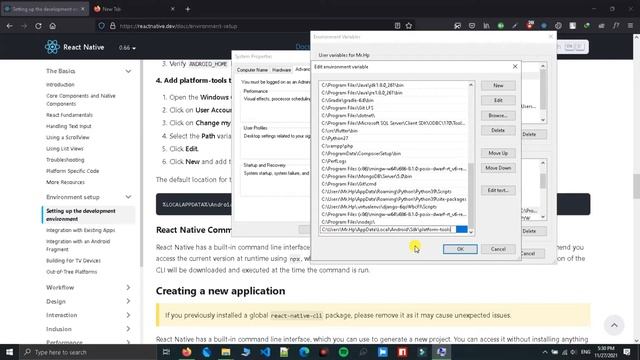640x360 pixels.
Task: Open the site padlock security info
Action: [113, 26]
